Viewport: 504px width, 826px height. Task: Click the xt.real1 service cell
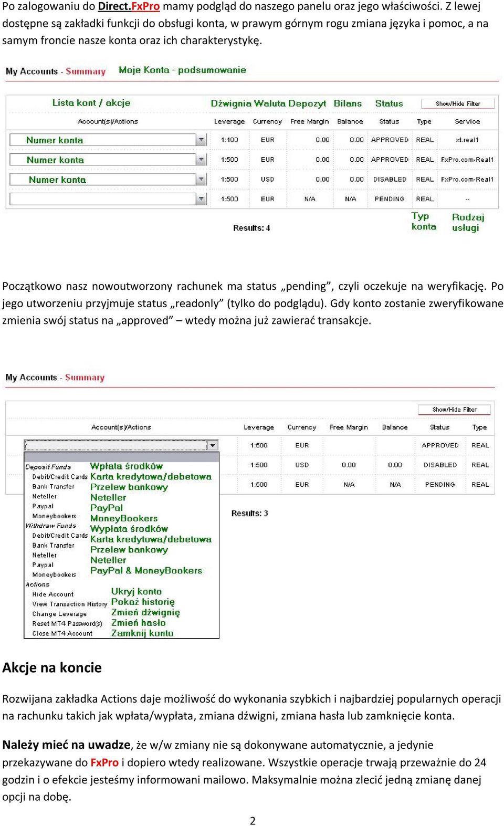point(467,140)
